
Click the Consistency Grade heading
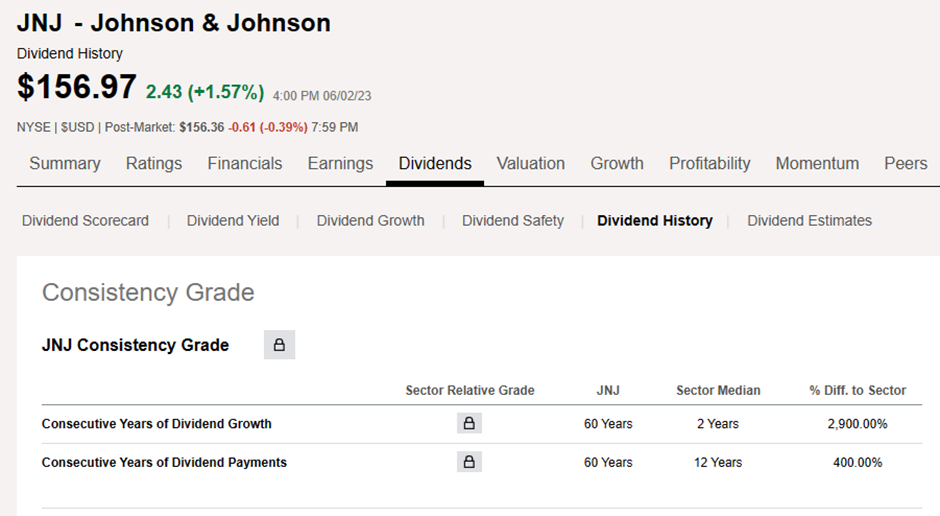coord(148,292)
